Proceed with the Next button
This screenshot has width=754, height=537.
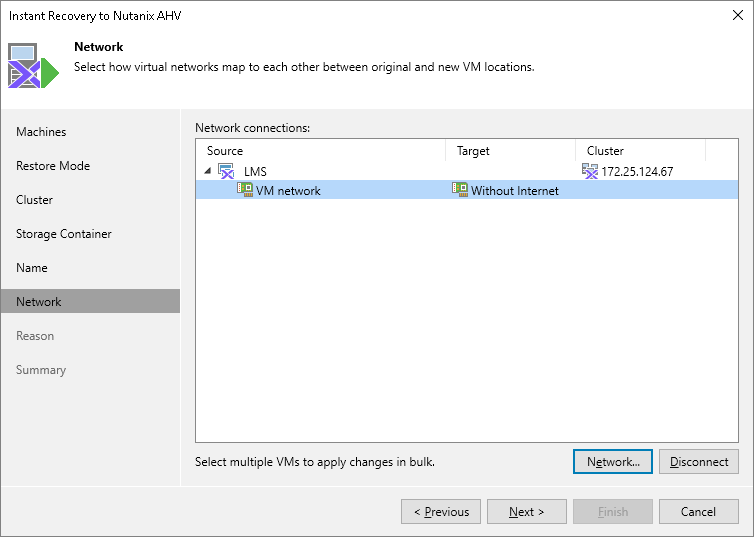click(x=526, y=512)
